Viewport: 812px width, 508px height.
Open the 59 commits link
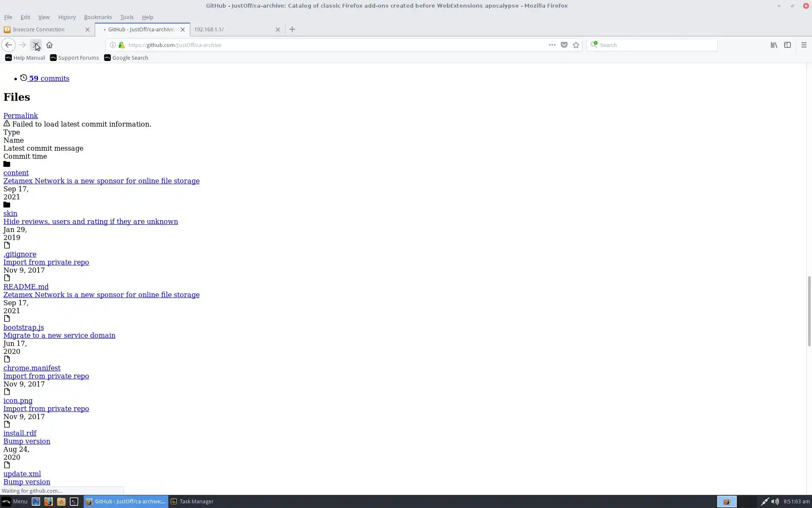[x=49, y=78]
